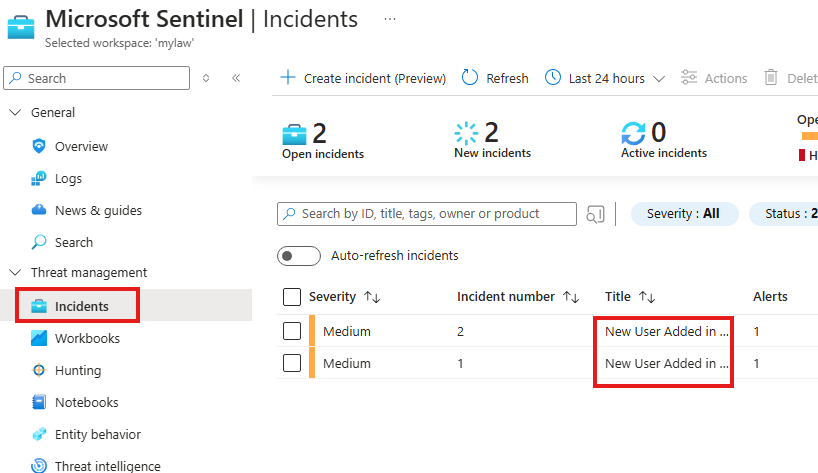Open title of incident number 1
Viewport: 818px width, 473px height.
pos(666,363)
